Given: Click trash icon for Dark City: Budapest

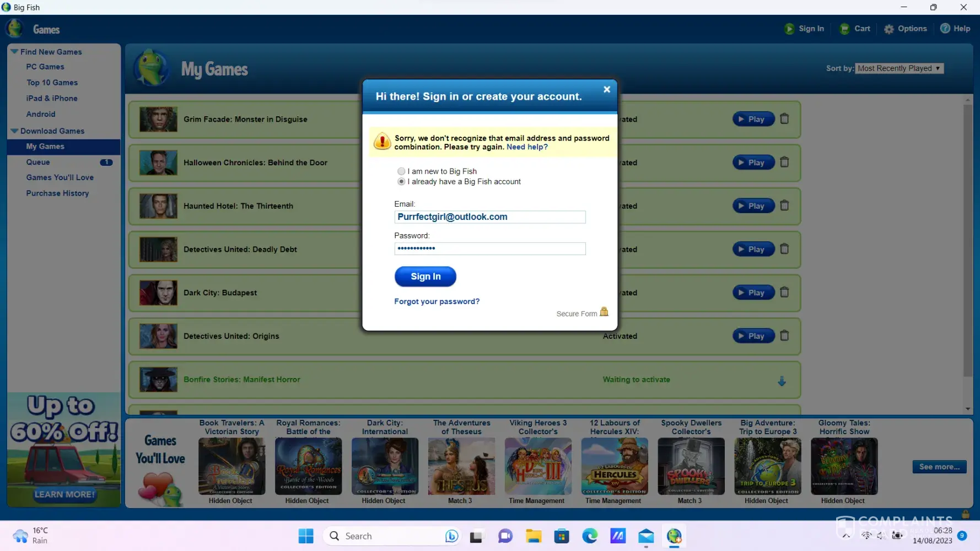Looking at the screenshot, I should [x=784, y=293].
